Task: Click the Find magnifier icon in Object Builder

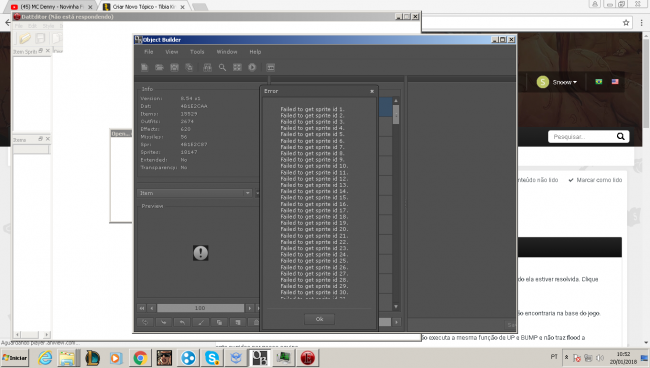Action: click(222, 67)
